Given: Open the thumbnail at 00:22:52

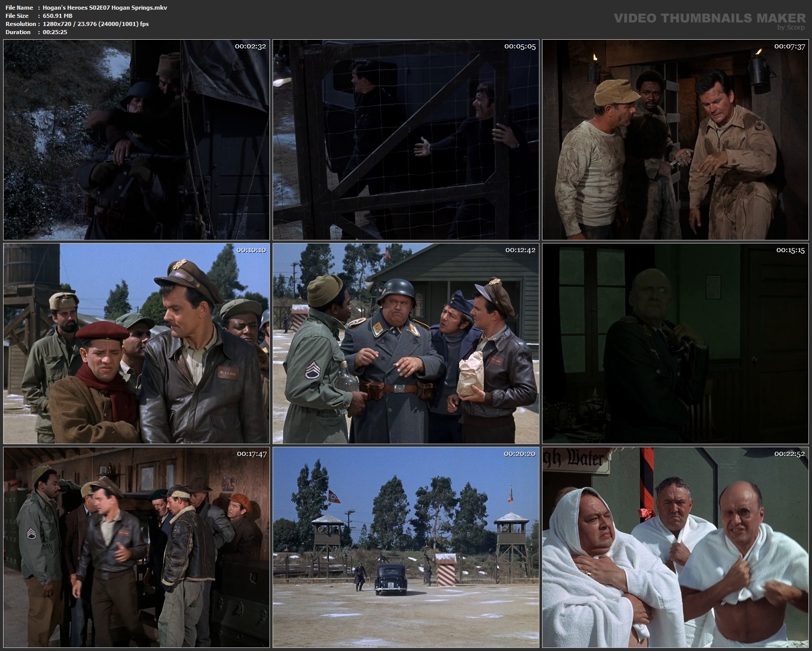Looking at the screenshot, I should coord(675,548).
